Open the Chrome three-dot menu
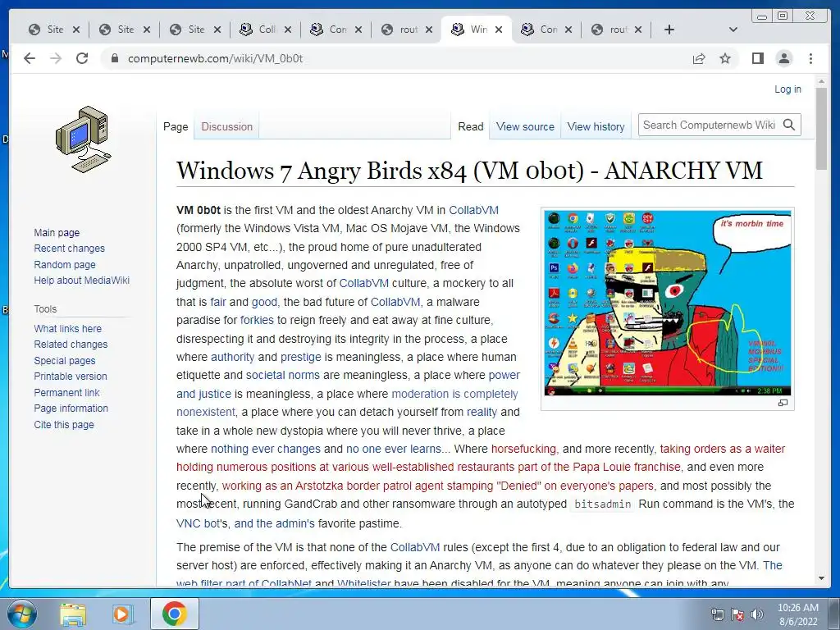The image size is (840, 630). (811, 58)
